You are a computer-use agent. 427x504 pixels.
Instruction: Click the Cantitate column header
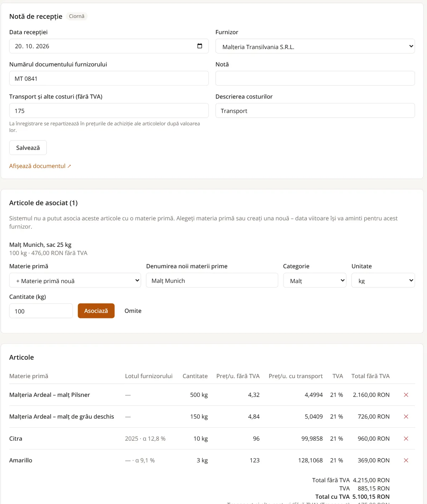click(195, 376)
